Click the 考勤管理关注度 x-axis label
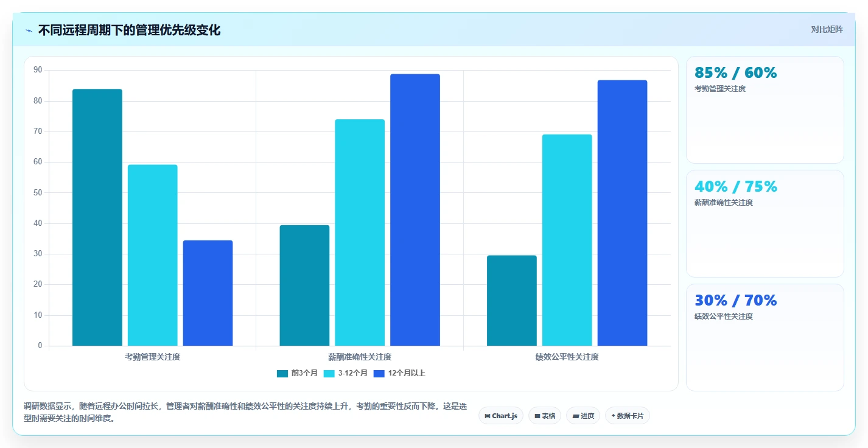The height and width of the screenshot is (448, 868). (x=153, y=357)
